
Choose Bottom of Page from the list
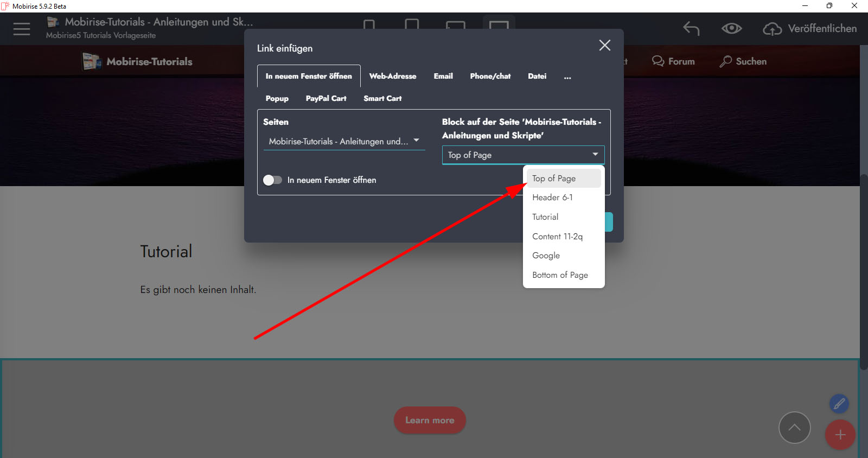click(x=564, y=275)
